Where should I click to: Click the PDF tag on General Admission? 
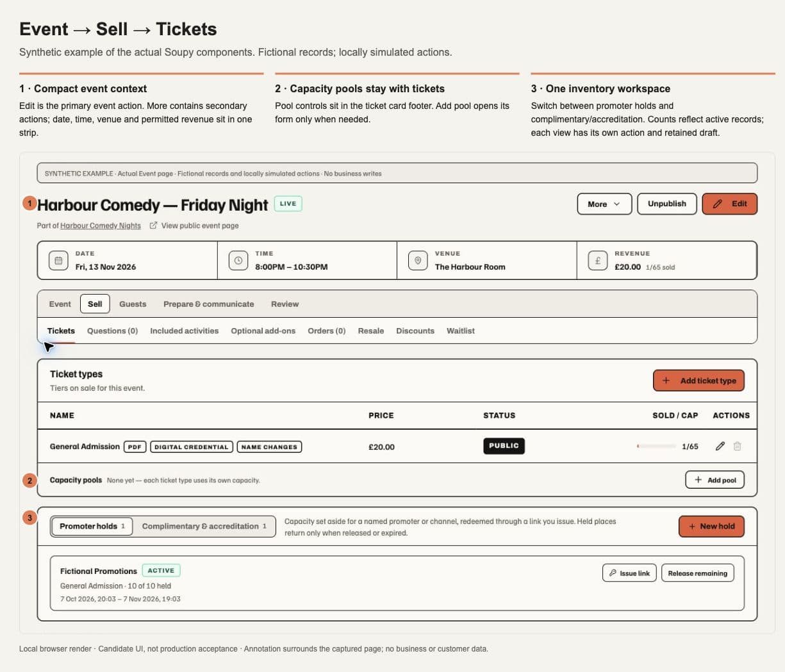click(x=135, y=447)
